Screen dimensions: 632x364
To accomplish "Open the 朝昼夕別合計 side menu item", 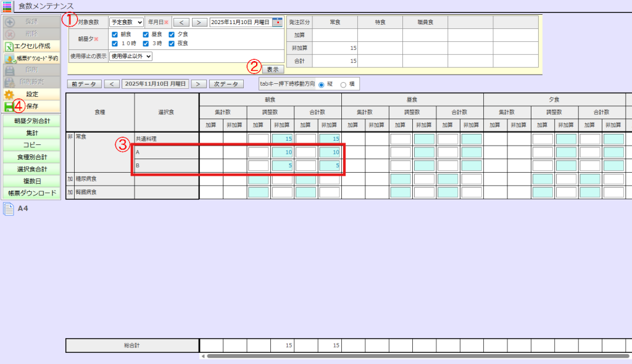I will coord(31,121).
